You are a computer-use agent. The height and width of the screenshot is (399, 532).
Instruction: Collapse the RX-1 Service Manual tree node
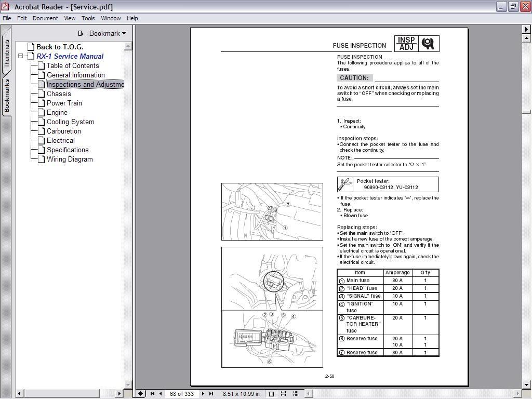click(21, 56)
